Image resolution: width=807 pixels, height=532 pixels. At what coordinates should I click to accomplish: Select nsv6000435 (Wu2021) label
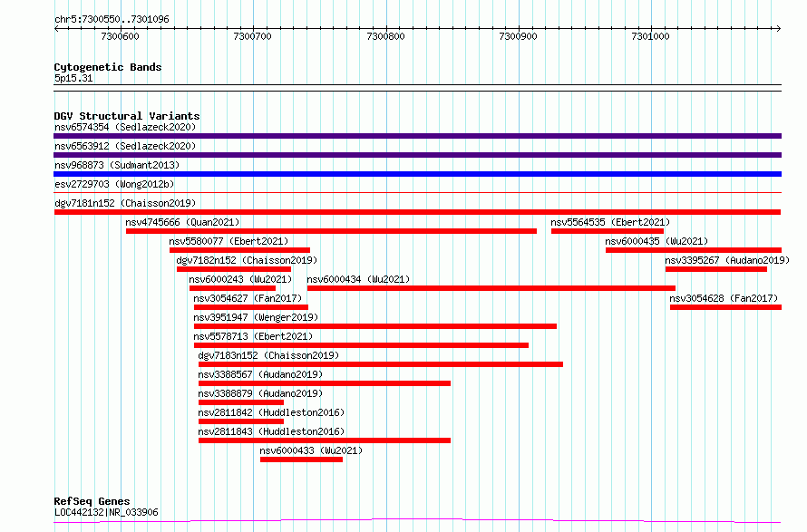[x=656, y=241]
